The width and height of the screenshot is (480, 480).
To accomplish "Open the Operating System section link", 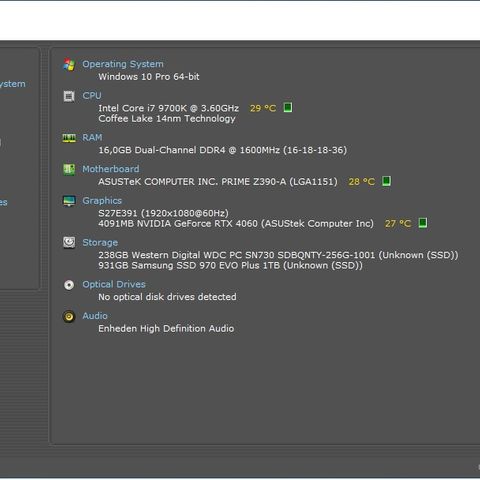I will (x=123, y=64).
